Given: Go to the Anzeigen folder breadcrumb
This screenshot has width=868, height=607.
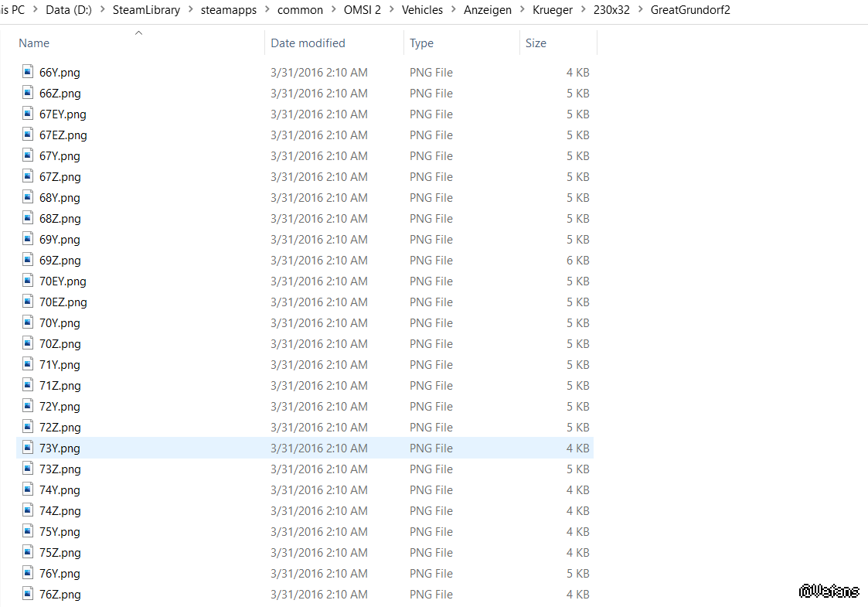Looking at the screenshot, I should click(x=487, y=10).
